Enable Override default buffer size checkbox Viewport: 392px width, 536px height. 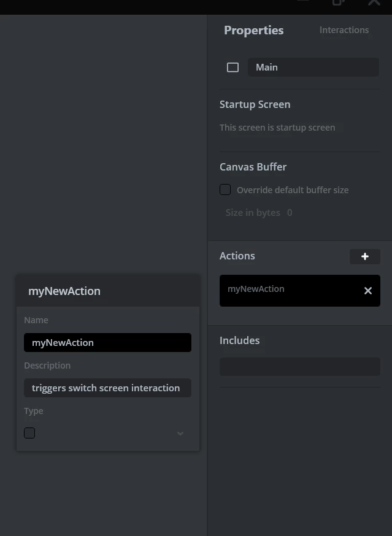(x=225, y=190)
